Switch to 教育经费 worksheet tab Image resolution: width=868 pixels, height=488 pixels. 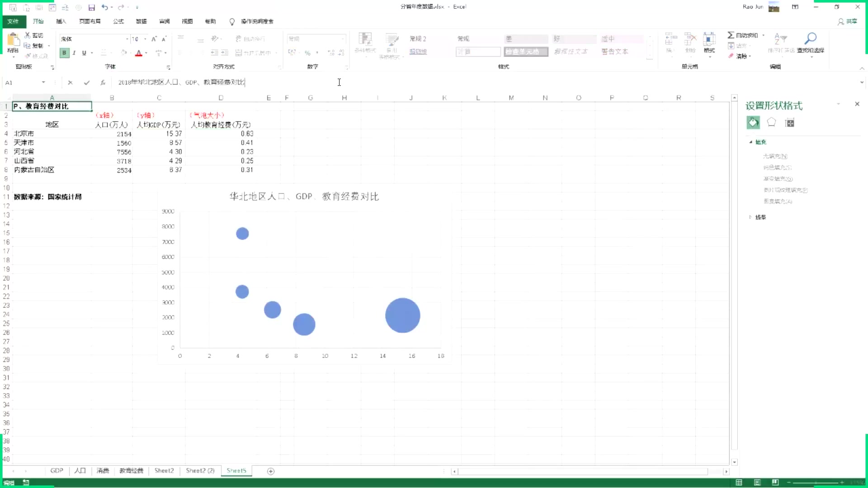point(131,471)
